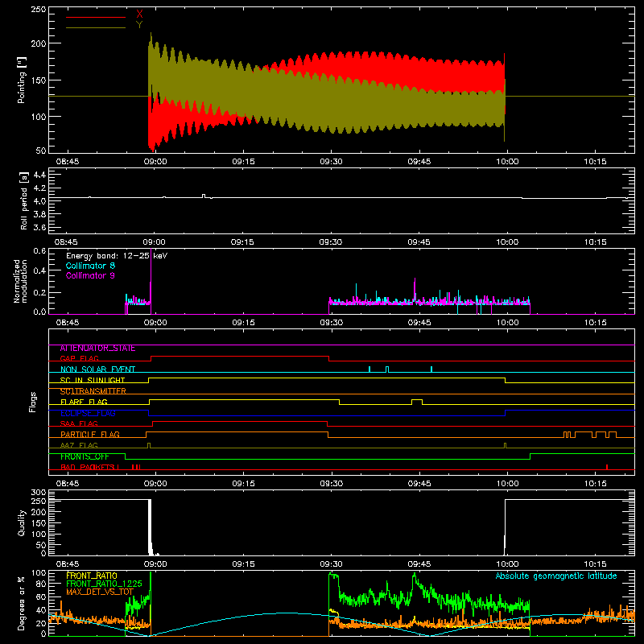
Task: Click the 10:00 tick label under Flags plot
Action: point(507,484)
